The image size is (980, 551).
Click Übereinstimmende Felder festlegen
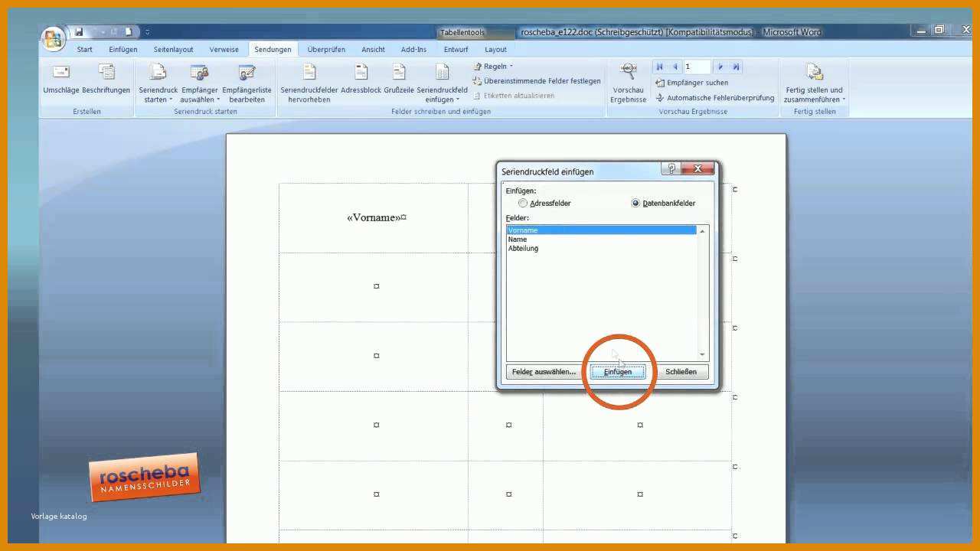tap(537, 81)
